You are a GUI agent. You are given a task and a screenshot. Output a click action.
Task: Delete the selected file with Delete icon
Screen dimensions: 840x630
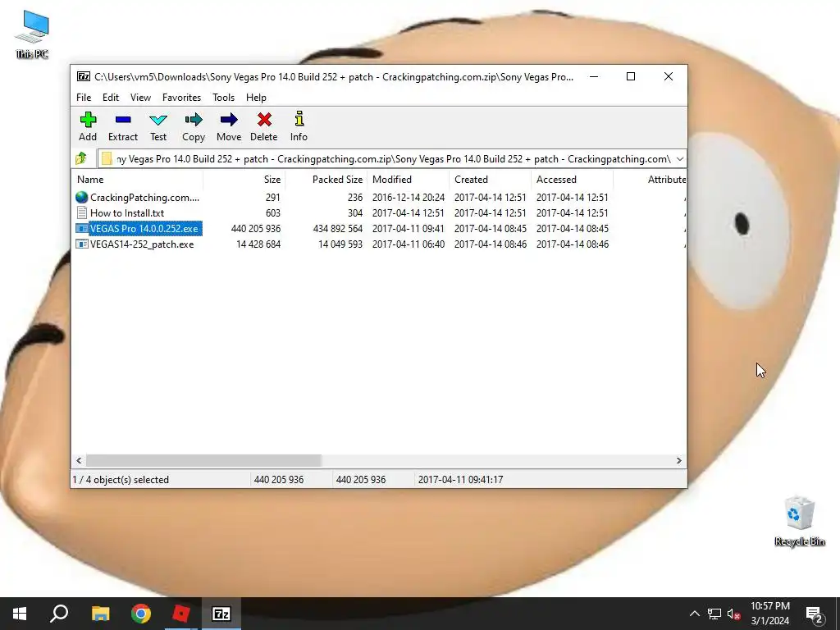click(263, 127)
